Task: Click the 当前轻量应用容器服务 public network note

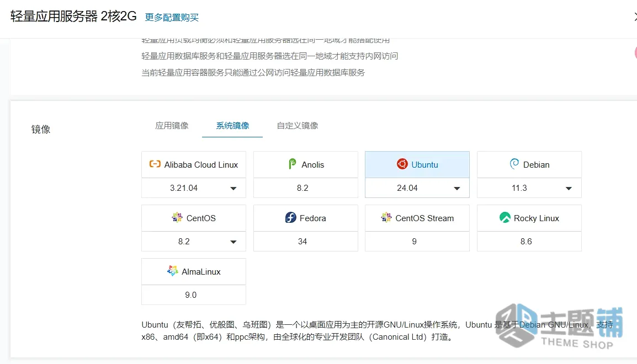Action: coord(253,73)
